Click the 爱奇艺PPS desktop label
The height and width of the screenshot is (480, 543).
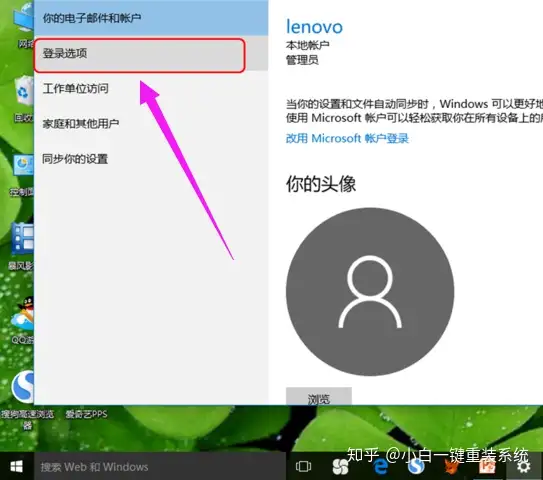(x=86, y=414)
